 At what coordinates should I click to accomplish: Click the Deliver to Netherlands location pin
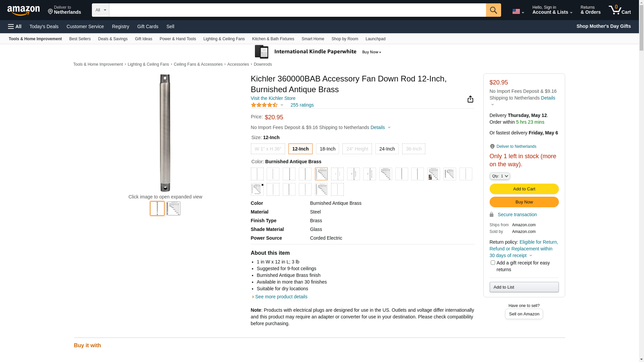tap(64, 10)
